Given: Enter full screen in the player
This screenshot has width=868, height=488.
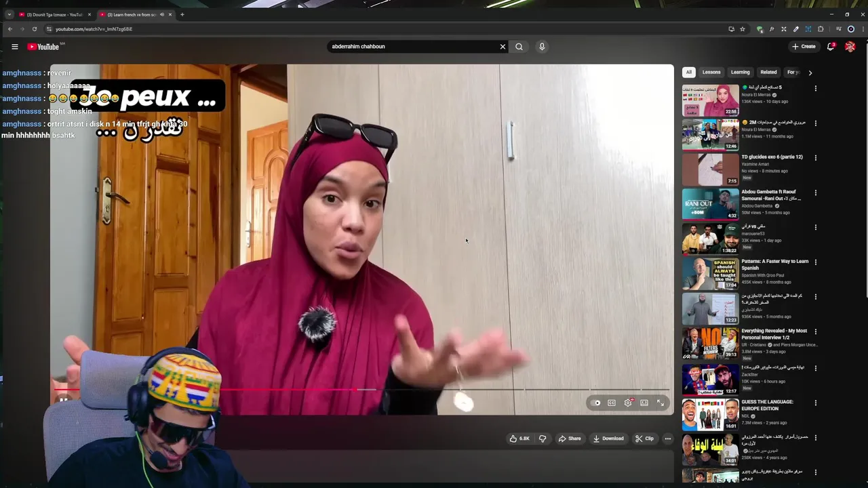Looking at the screenshot, I should (660, 403).
